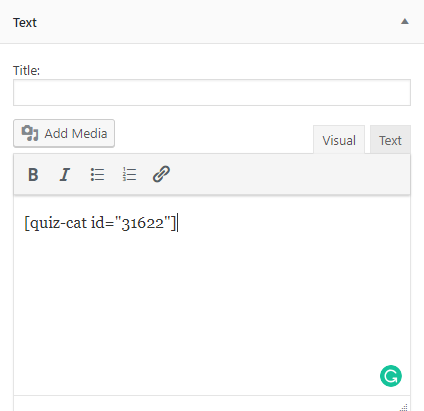This screenshot has width=424, height=411.
Task: Open the insert link tool
Action: click(161, 174)
